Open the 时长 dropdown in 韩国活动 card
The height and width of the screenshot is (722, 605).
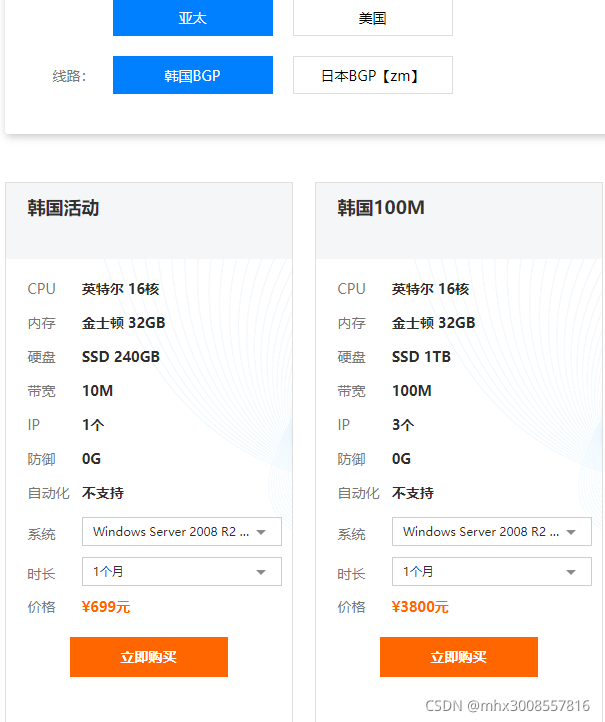pos(181,571)
